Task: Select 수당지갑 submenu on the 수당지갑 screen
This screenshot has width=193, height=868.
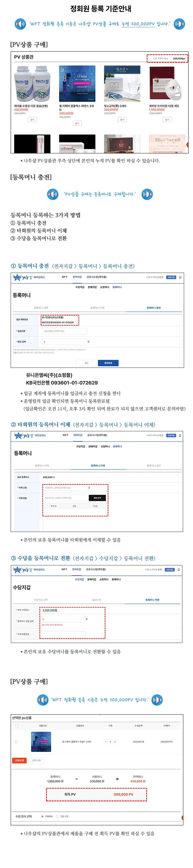Action: 79,579
